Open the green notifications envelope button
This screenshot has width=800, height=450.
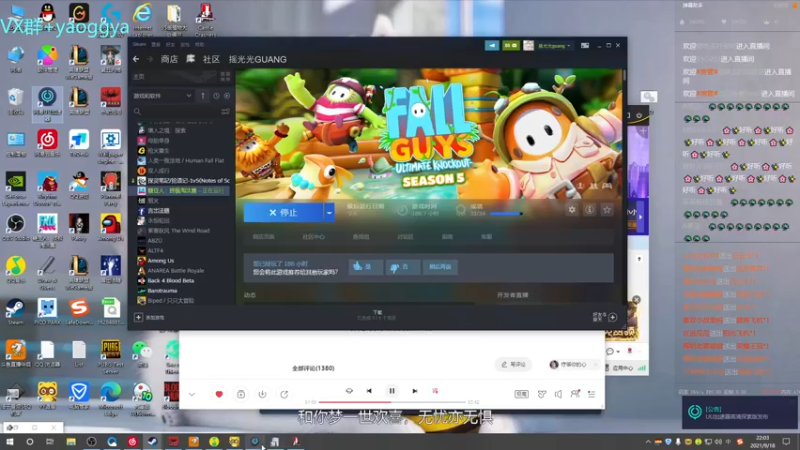(511, 45)
